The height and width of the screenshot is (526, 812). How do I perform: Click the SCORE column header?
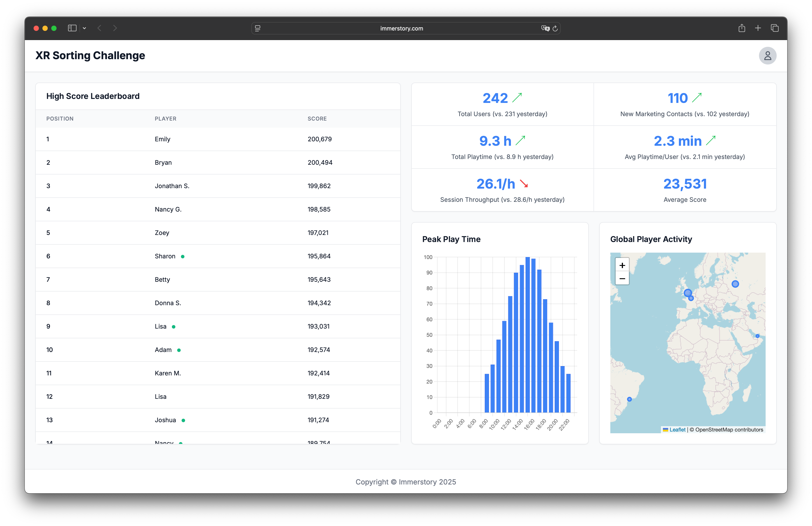[x=317, y=119]
